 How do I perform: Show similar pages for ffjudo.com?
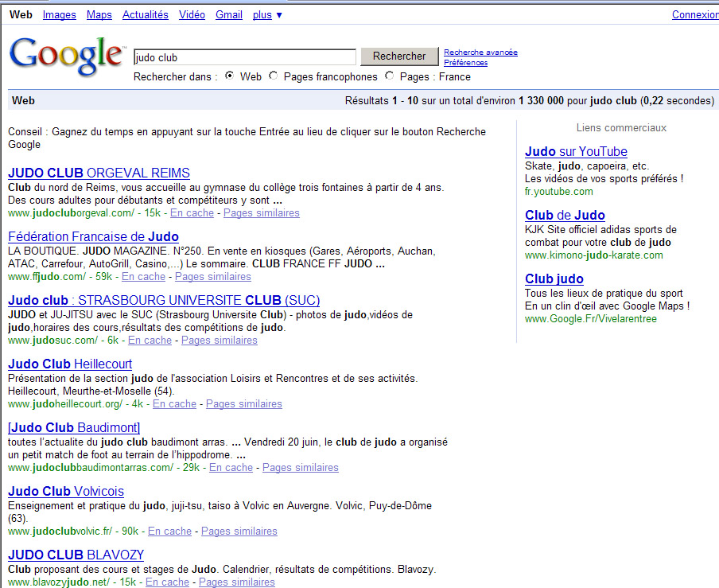coord(213,277)
